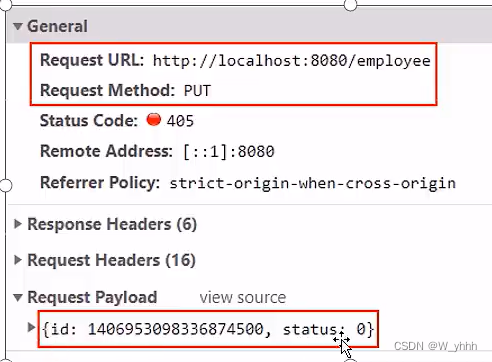Click the Request Method label
The width and height of the screenshot is (492, 362).
click(x=107, y=91)
